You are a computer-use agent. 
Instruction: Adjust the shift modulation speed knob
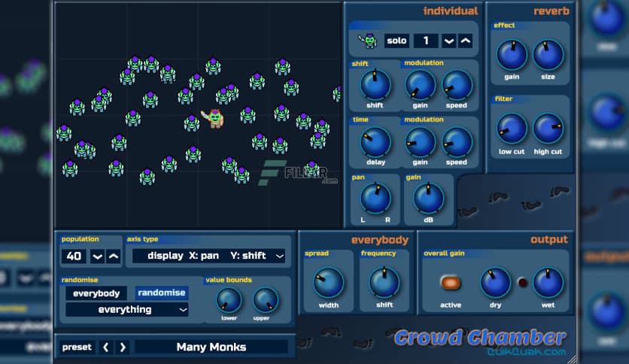[x=457, y=85]
